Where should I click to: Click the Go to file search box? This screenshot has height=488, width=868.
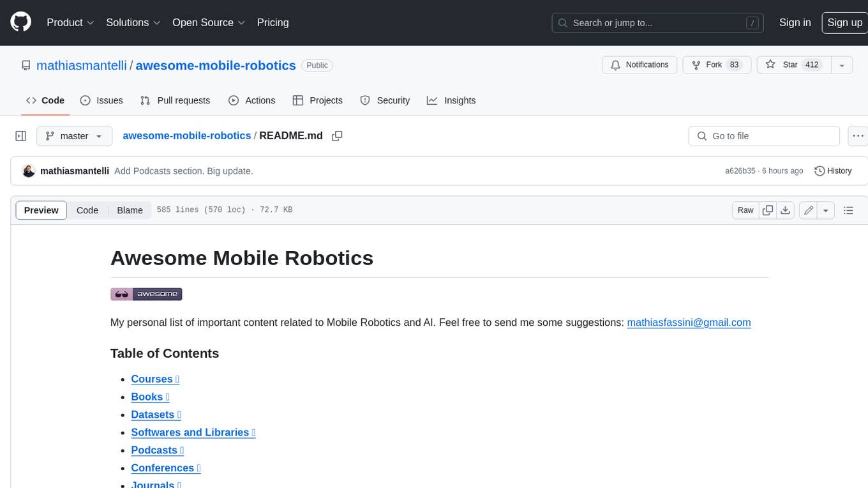pyautogui.click(x=764, y=136)
